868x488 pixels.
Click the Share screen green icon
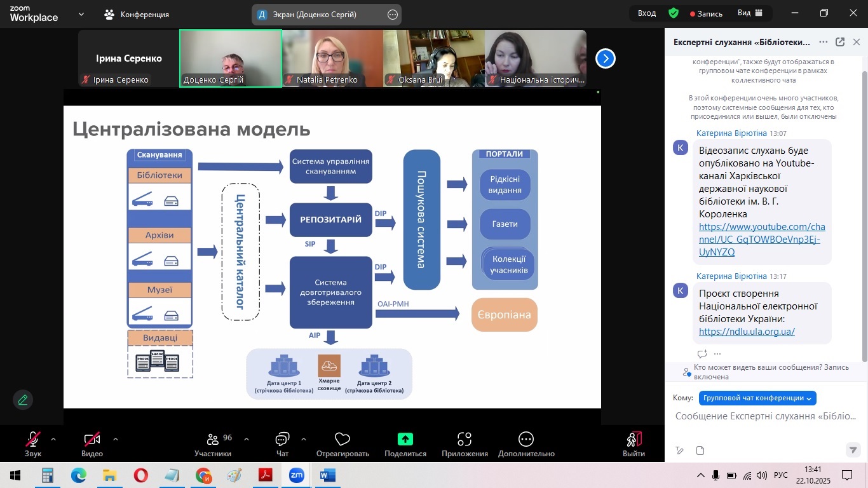click(405, 439)
